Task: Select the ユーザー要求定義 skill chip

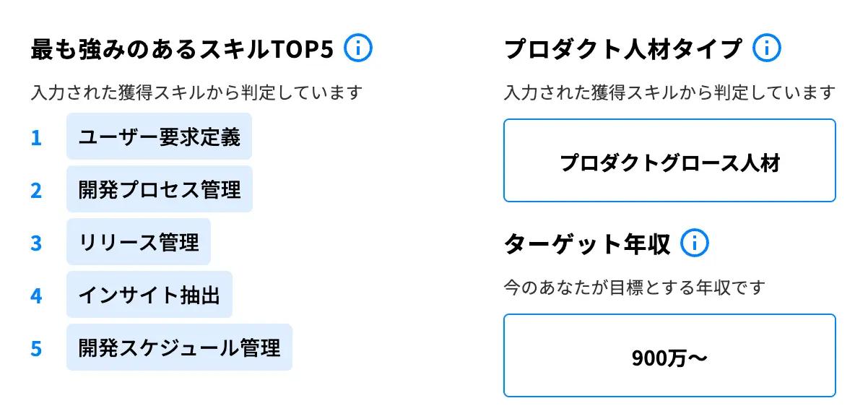Action: pyautogui.click(x=159, y=137)
